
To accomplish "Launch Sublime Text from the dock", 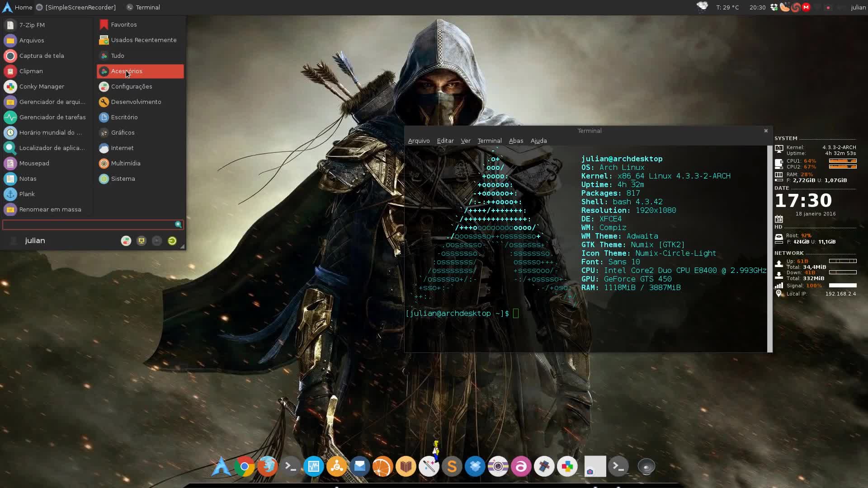I will click(x=452, y=466).
